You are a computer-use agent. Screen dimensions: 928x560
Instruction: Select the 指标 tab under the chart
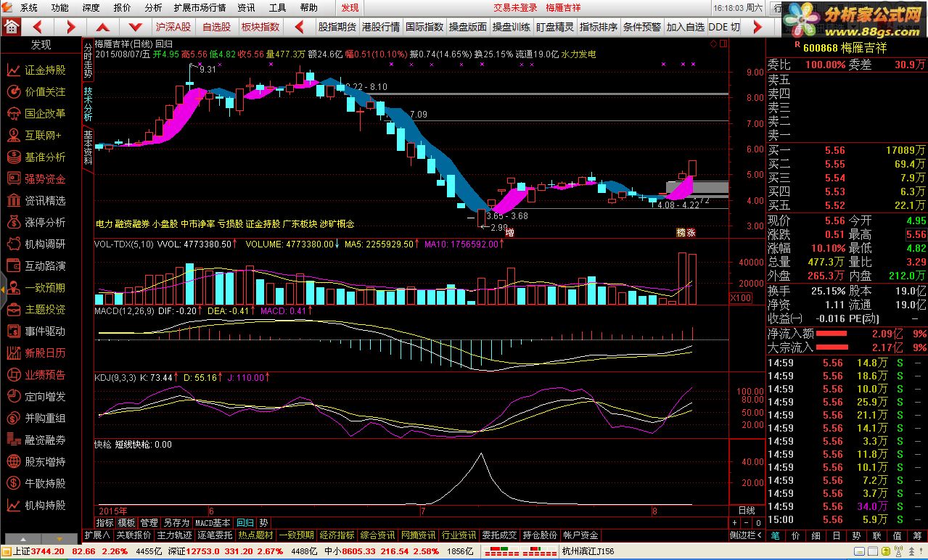104,522
